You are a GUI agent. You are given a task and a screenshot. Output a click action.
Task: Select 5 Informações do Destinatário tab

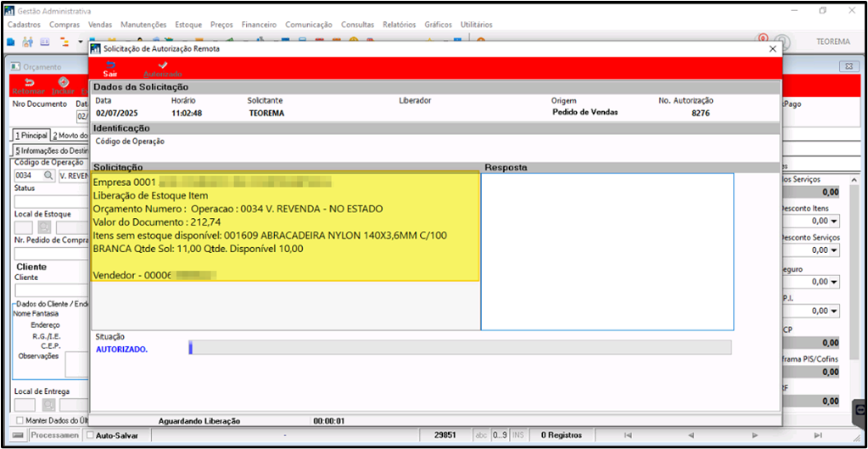50,150
